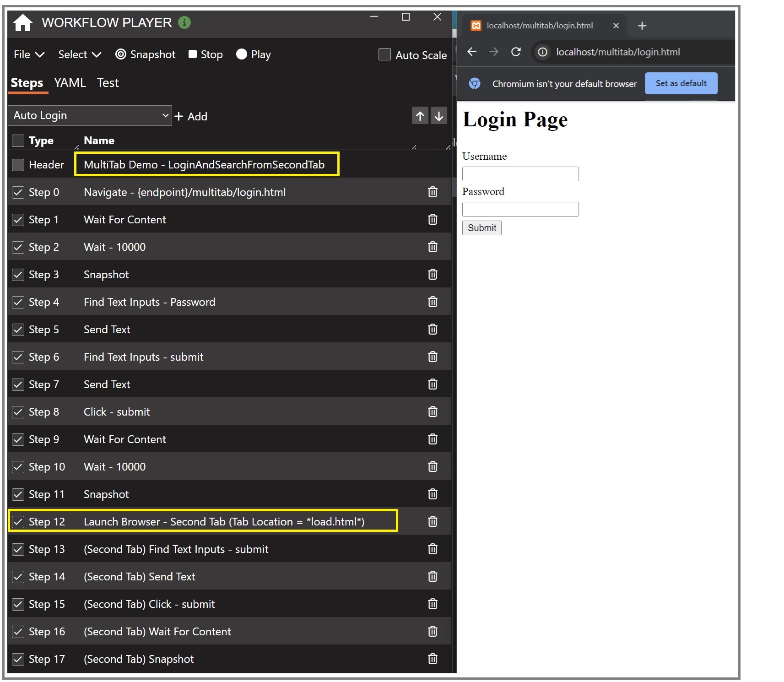Uncheck the Step 4 checkbox
Screen dimensions: 784x682
[x=18, y=302]
